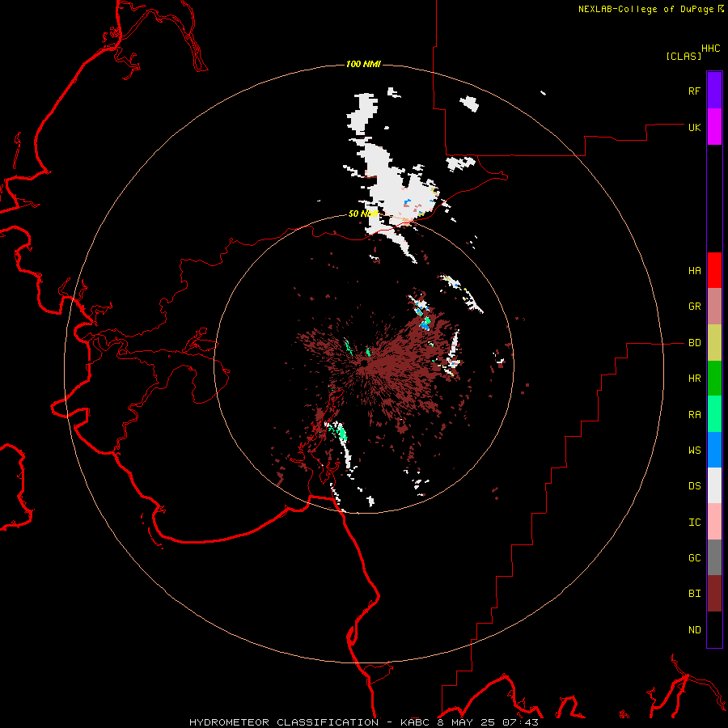Click the UK magenta legend swatch
This screenshot has height=728, width=728.
click(x=714, y=127)
